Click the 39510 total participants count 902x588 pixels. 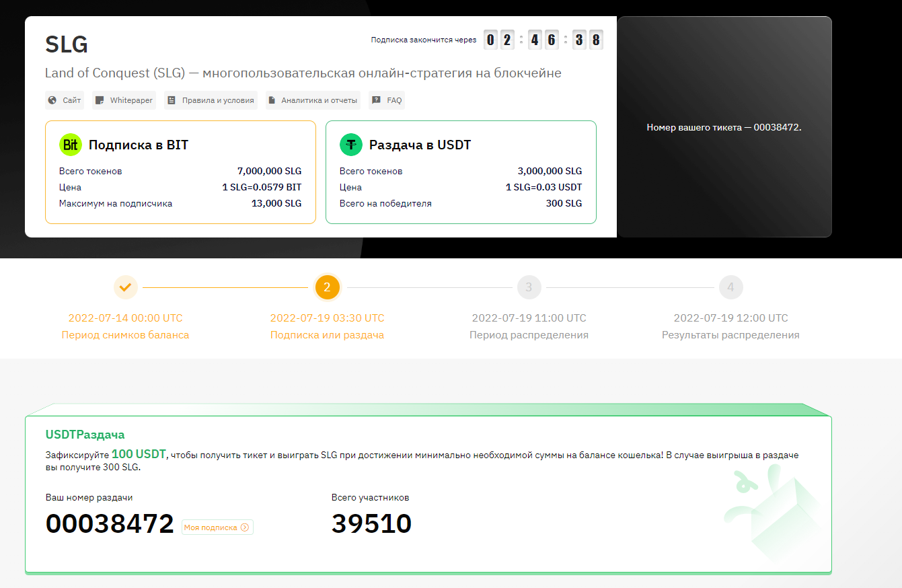371,524
